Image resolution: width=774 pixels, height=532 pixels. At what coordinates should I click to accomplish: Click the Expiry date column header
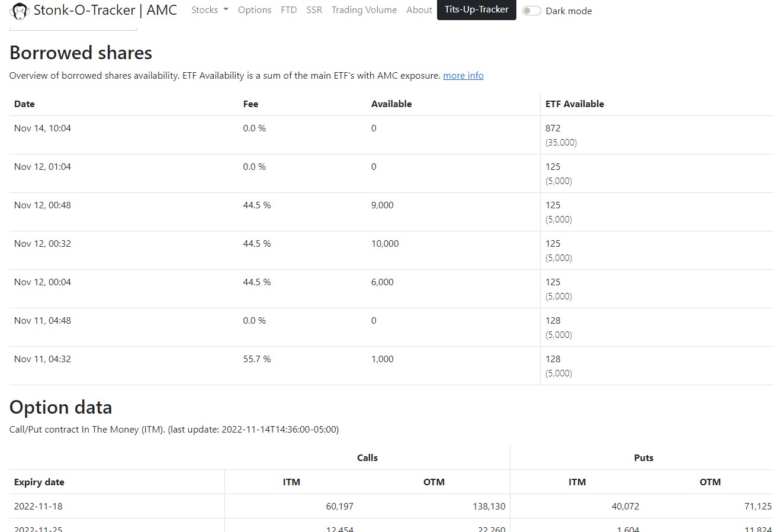pyautogui.click(x=39, y=482)
